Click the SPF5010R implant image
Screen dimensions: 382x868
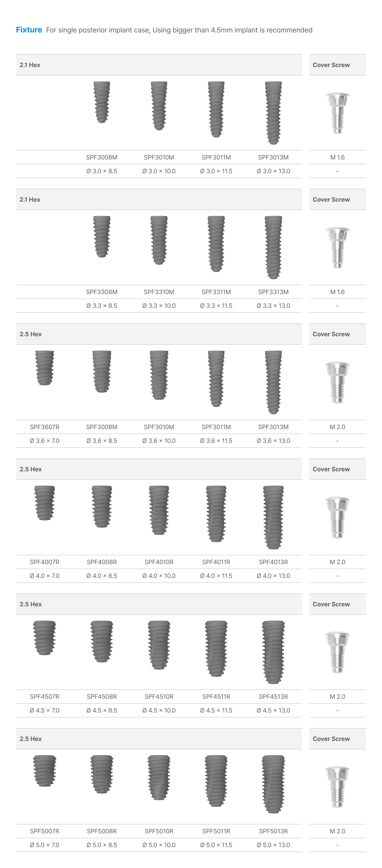(x=159, y=777)
